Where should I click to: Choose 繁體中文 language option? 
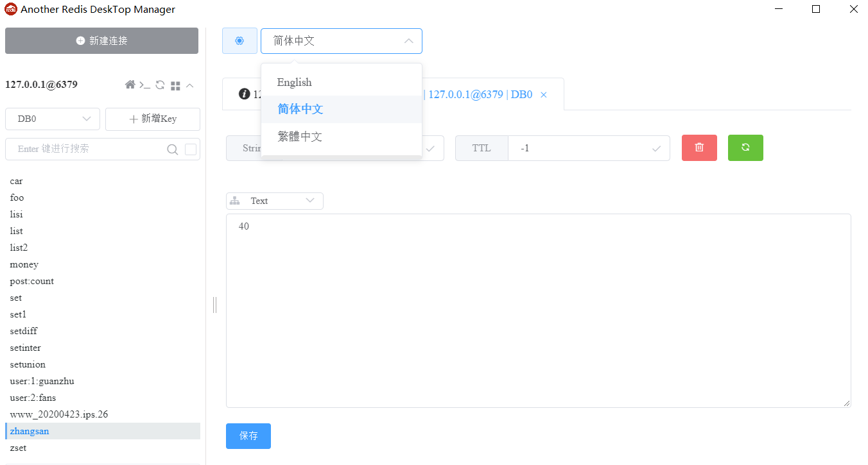click(342, 136)
